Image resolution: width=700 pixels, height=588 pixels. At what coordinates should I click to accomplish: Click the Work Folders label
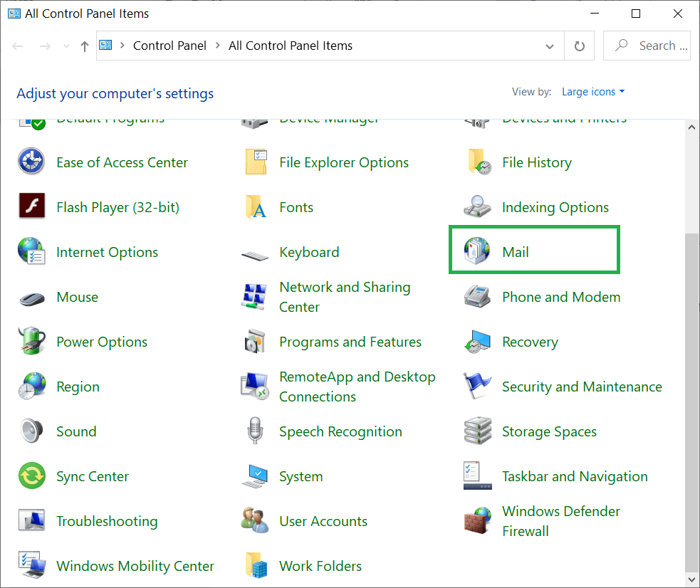[320, 566]
